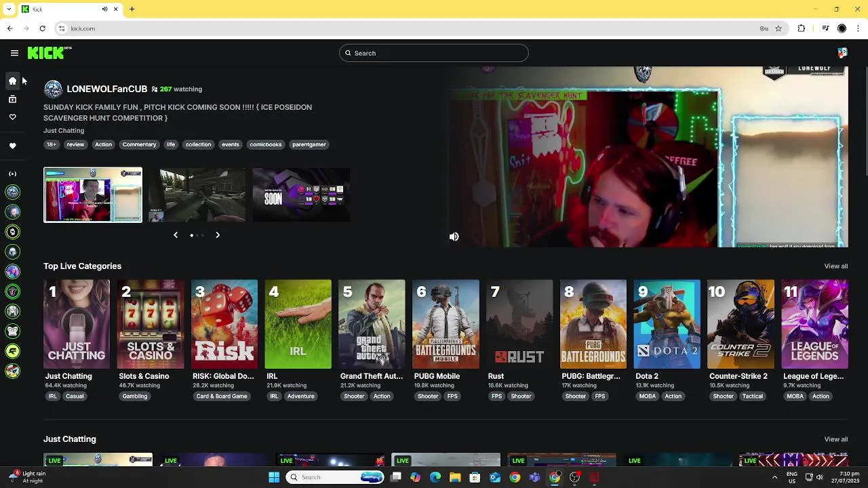Image resolution: width=868 pixels, height=488 pixels.
Task: View site information for kick.com
Action: [62, 28]
